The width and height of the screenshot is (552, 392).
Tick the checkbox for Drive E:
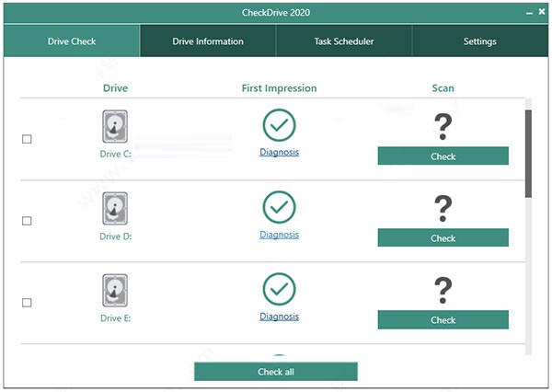point(27,303)
